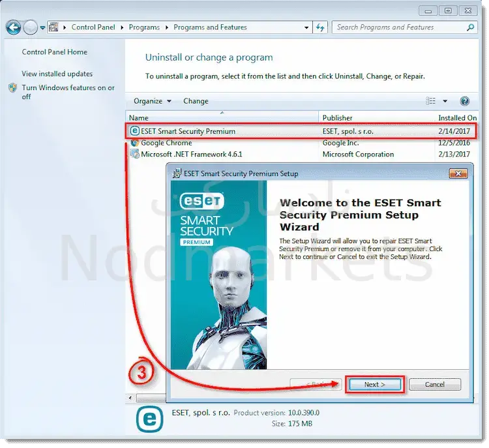The image size is (489, 448).
Task: Click the large ESET icon in details pane
Action: [150, 419]
